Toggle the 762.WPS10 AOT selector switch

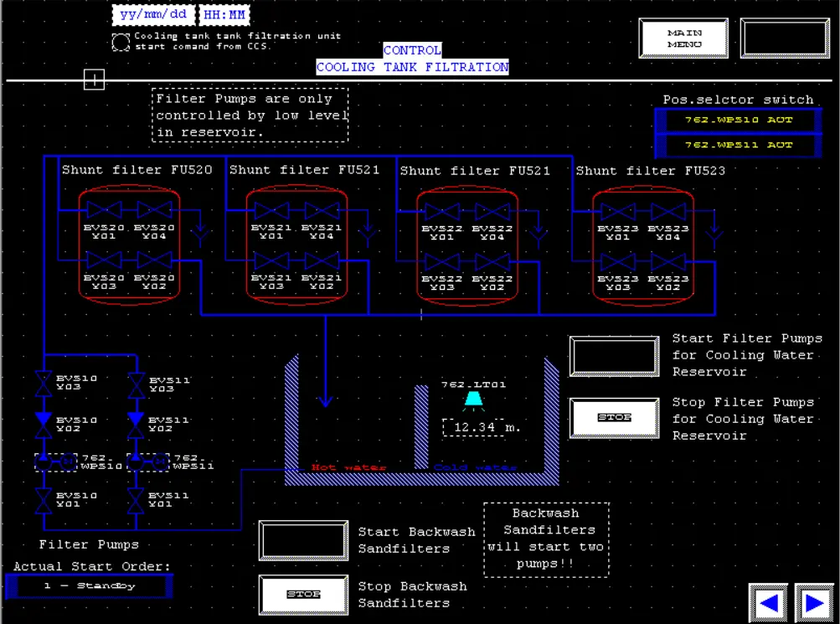point(738,120)
